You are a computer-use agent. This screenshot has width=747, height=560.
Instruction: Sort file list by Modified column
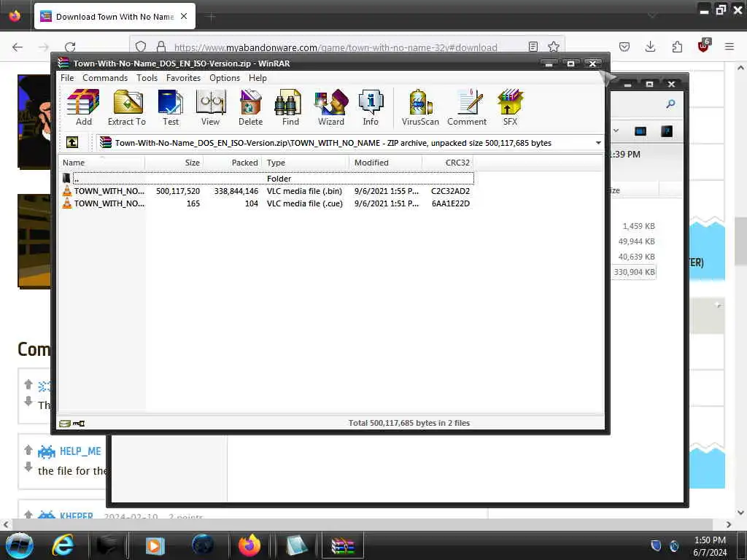click(385, 163)
